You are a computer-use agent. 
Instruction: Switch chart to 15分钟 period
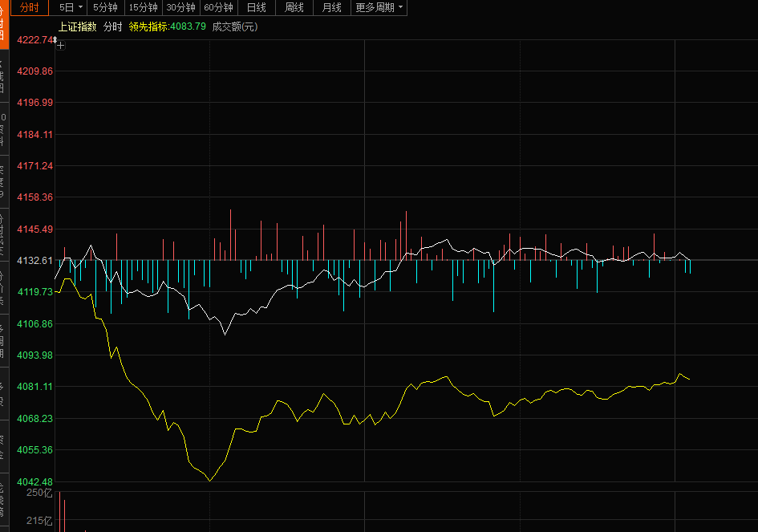[143, 7]
